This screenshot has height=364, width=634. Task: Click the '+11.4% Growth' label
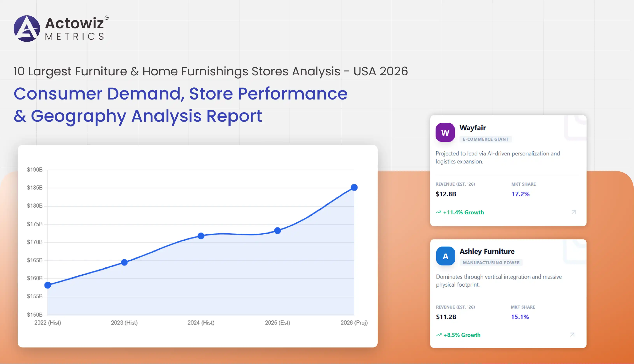[463, 212]
